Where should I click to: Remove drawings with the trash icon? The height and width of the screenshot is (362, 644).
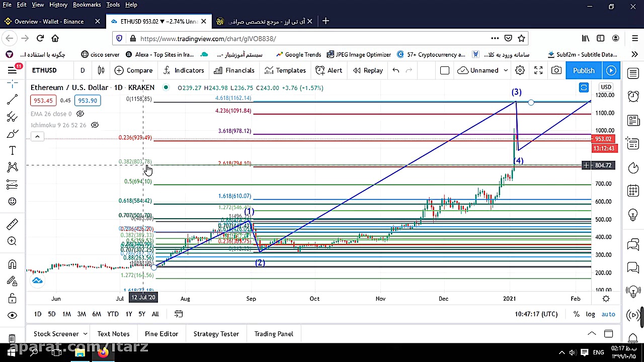[13, 337]
